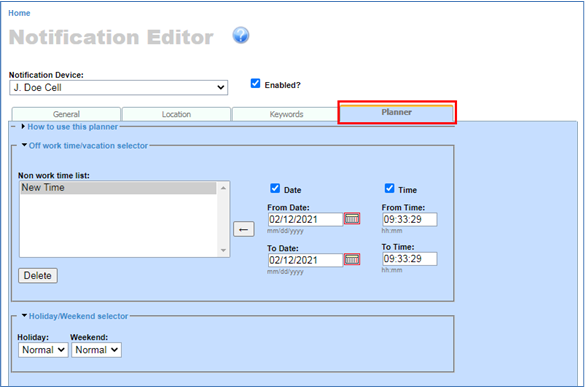Uncheck the Time checkbox
The height and width of the screenshot is (388, 586).
(389, 188)
